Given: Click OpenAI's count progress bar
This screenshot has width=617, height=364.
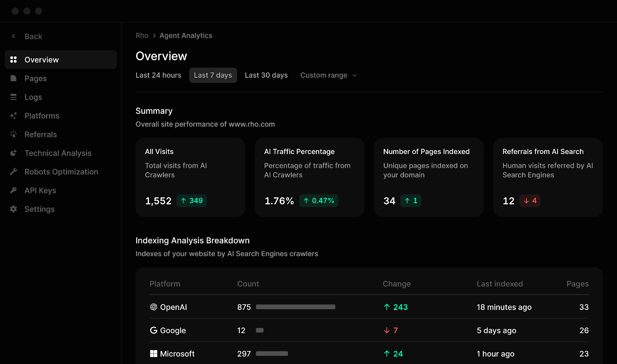Looking at the screenshot, I should pos(295,307).
